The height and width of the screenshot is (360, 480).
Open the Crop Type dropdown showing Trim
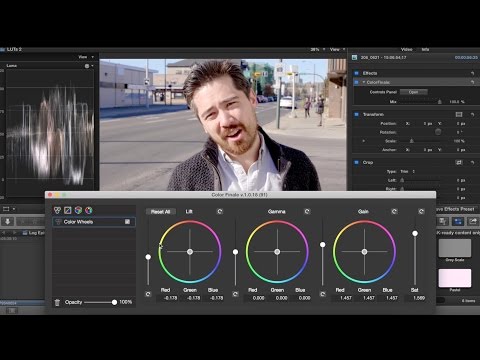point(407,171)
